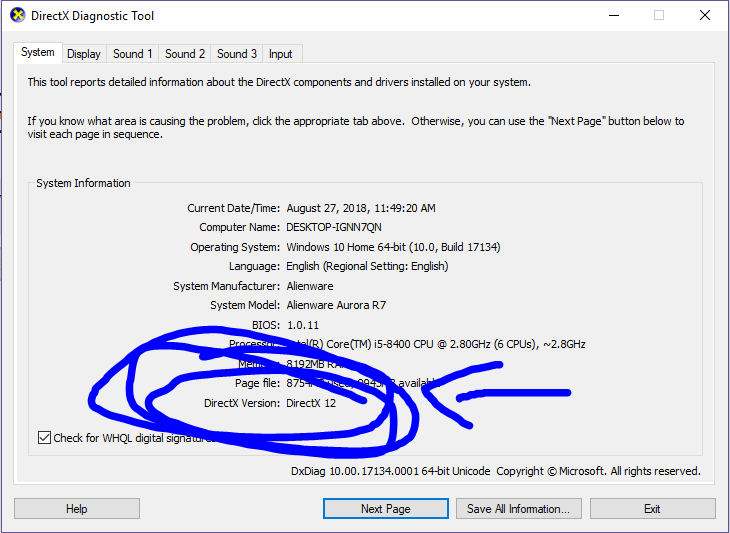This screenshot has width=730, height=533.
Task: Click the Help button
Action: (77, 508)
